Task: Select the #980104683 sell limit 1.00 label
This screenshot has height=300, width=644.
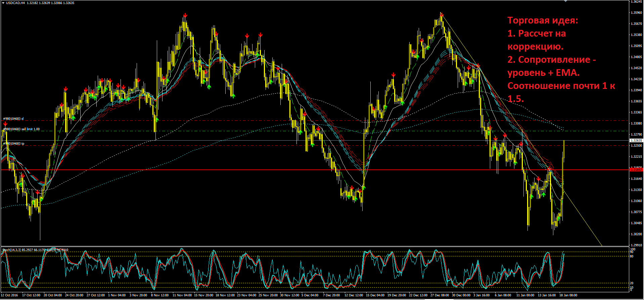Action: 21,129
